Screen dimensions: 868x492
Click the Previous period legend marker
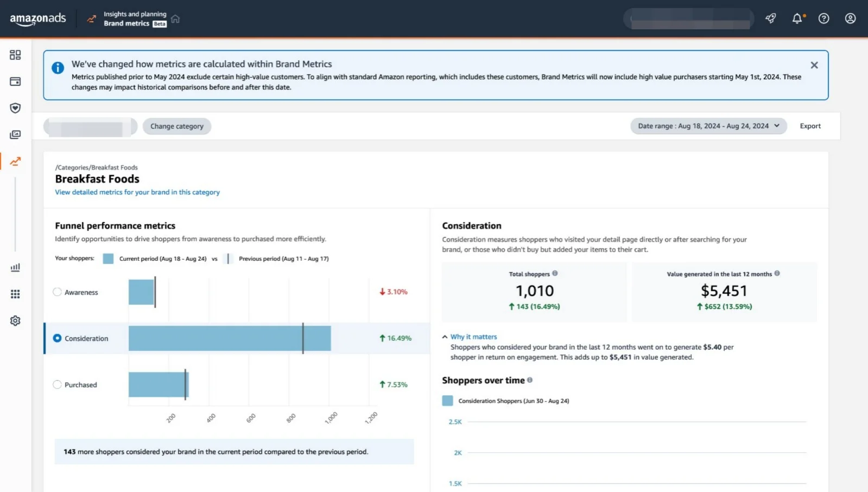228,258
